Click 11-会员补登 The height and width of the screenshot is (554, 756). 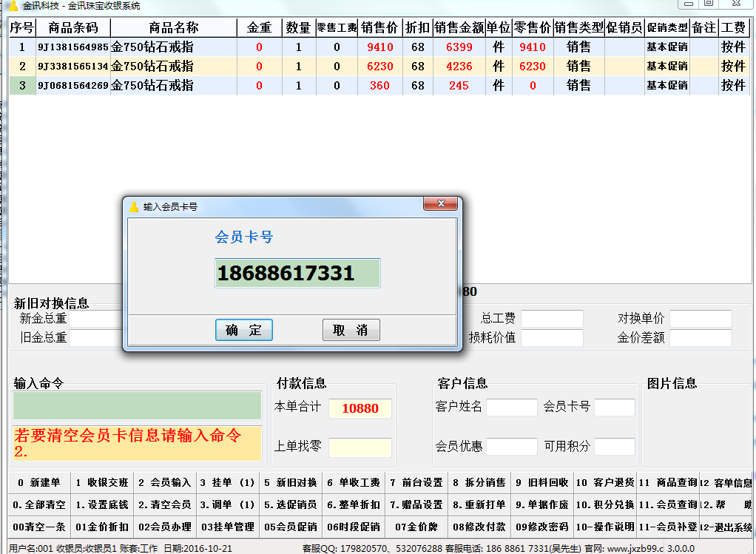tap(668, 527)
